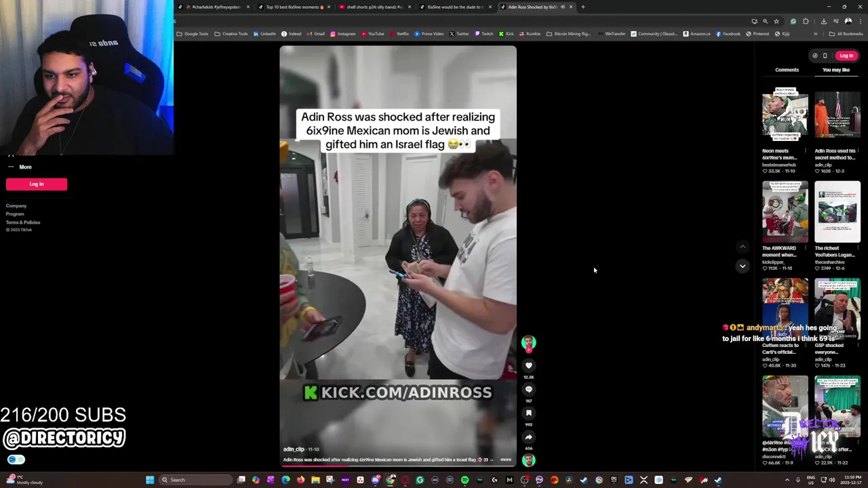The height and width of the screenshot is (488, 868).
Task: Switch to 6ix9ine would be the dude tab
Action: (456, 7)
